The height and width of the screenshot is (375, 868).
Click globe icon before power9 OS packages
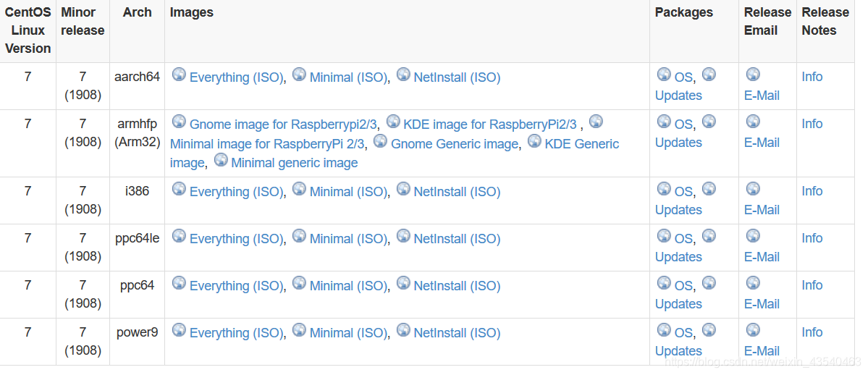point(664,330)
